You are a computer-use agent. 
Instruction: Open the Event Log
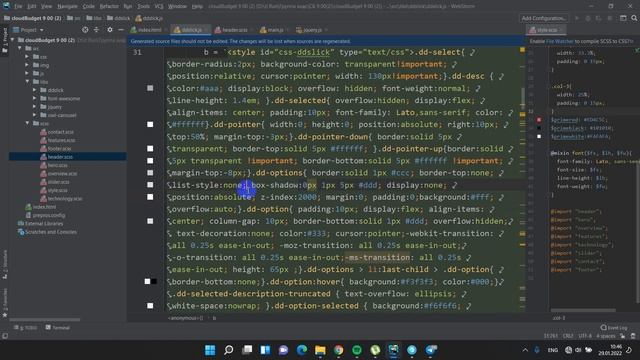click(x=613, y=328)
